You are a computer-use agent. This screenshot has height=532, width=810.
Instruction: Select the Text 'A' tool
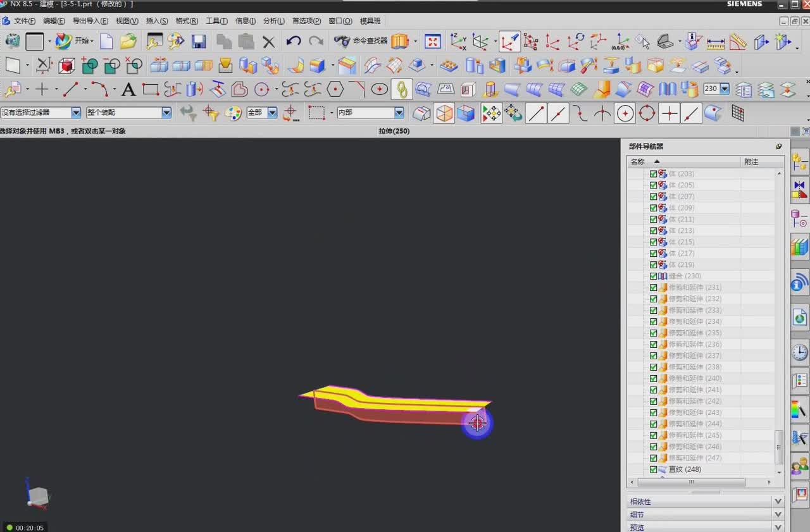tap(128, 89)
